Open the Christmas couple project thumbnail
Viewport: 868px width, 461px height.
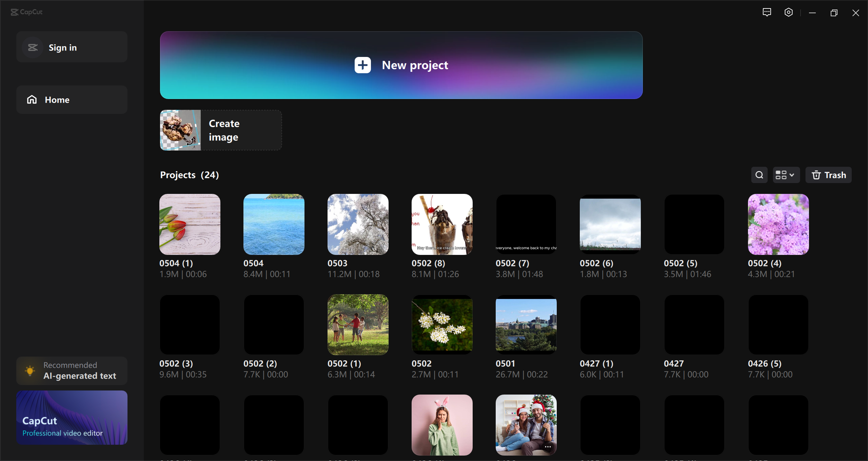(526, 425)
